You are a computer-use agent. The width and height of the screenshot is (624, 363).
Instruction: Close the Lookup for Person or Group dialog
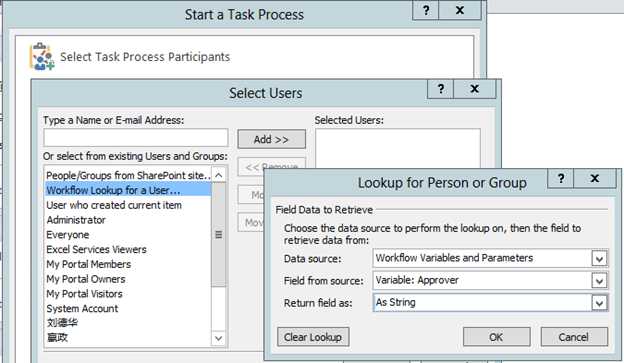point(595,178)
